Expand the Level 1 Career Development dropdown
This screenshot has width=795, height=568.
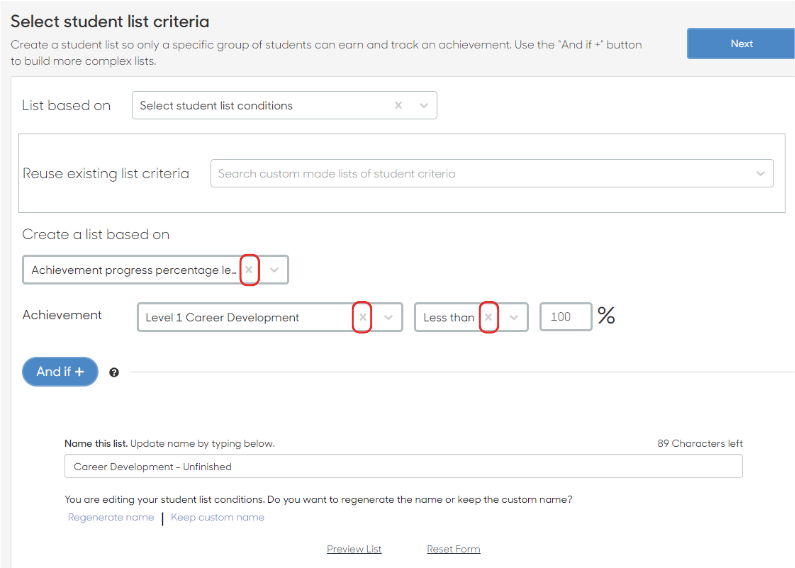388,317
